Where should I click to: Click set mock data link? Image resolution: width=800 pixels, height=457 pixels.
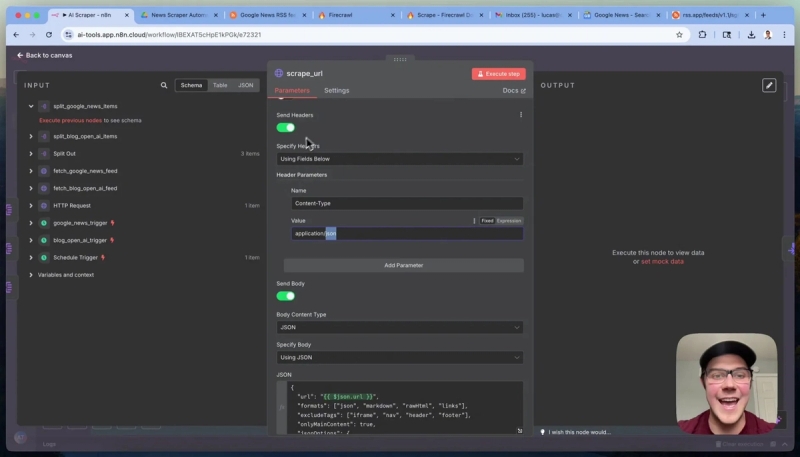[x=662, y=262]
